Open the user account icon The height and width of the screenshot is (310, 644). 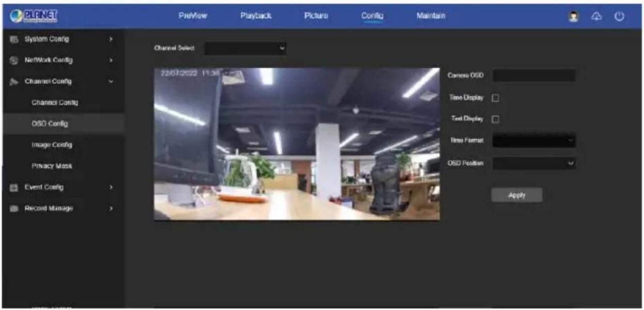tap(573, 16)
